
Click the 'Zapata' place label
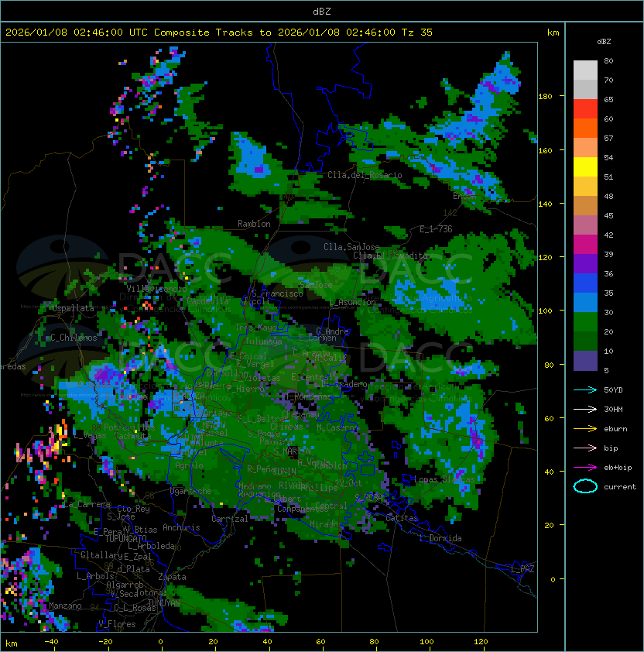[x=172, y=577]
